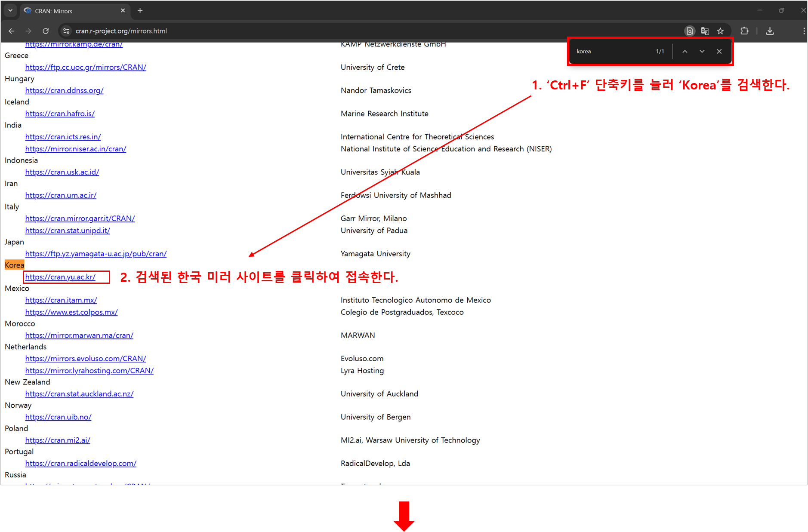
Task: Open the Downloads icon in the toolbar
Action: (770, 31)
